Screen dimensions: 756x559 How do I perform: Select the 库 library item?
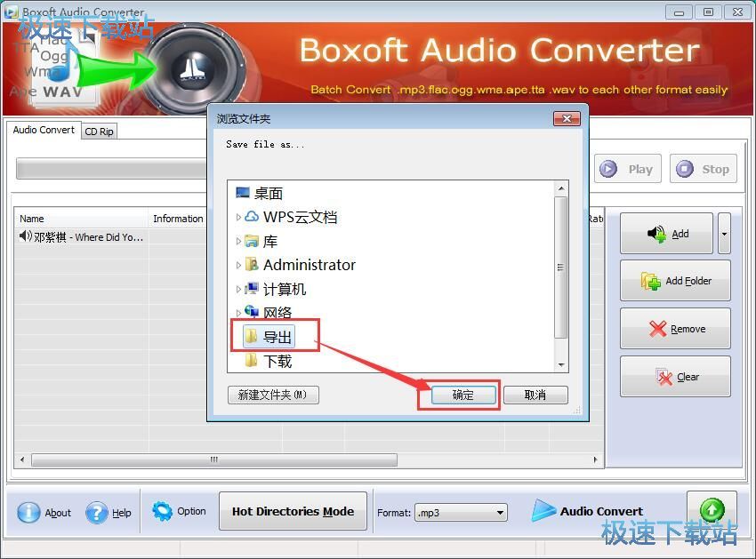[270, 241]
